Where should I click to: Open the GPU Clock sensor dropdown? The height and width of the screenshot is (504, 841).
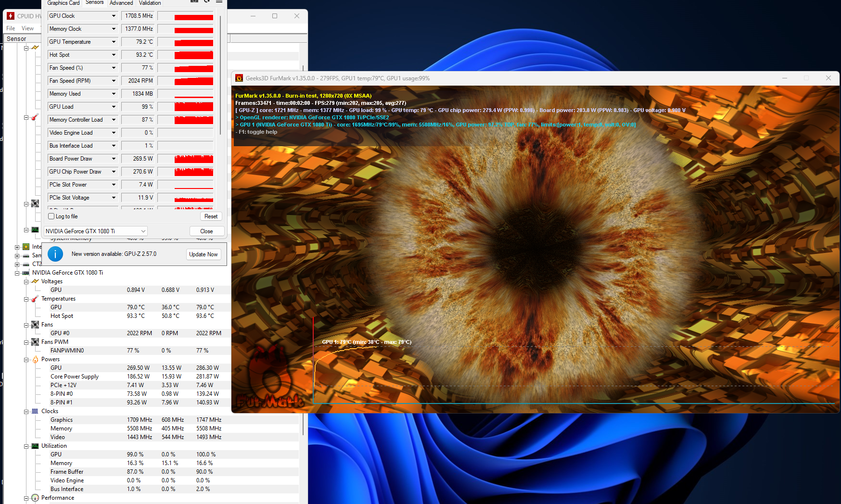tap(114, 16)
